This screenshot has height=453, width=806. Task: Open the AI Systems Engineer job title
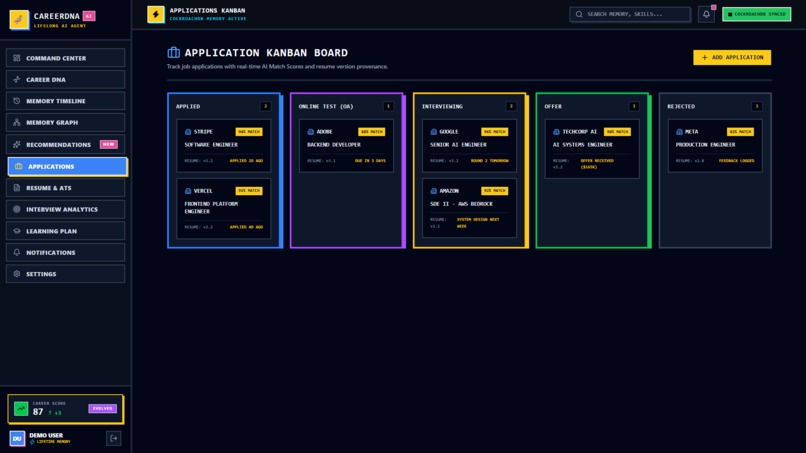coord(583,144)
